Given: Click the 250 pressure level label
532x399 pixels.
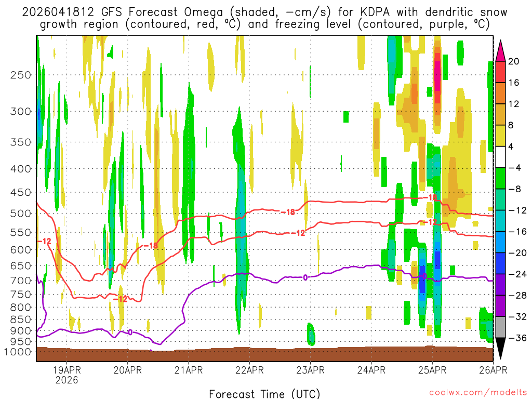Looking at the screenshot, I should [x=21, y=75].
